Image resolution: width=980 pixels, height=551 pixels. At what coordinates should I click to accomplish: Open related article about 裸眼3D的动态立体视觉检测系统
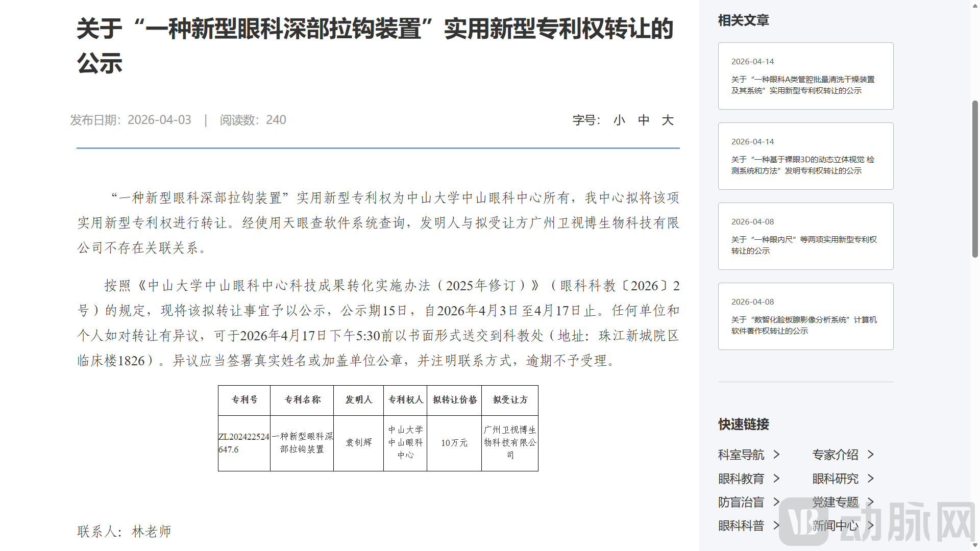coord(805,156)
